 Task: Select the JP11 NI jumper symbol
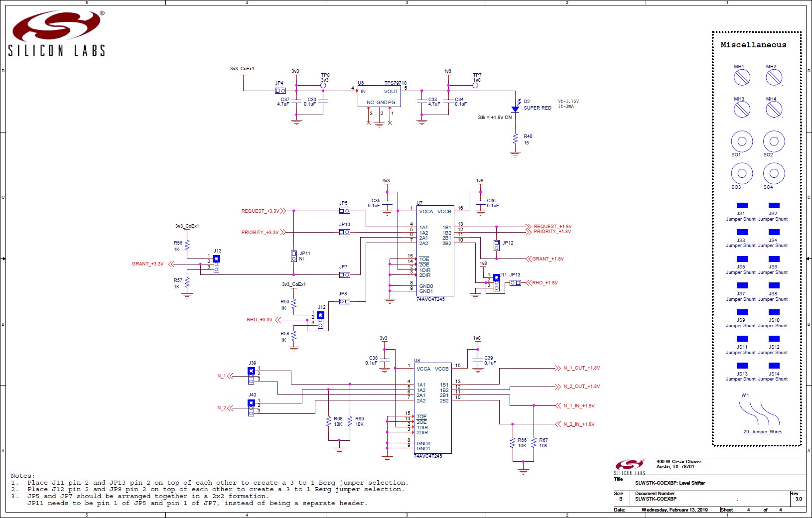[x=294, y=256]
